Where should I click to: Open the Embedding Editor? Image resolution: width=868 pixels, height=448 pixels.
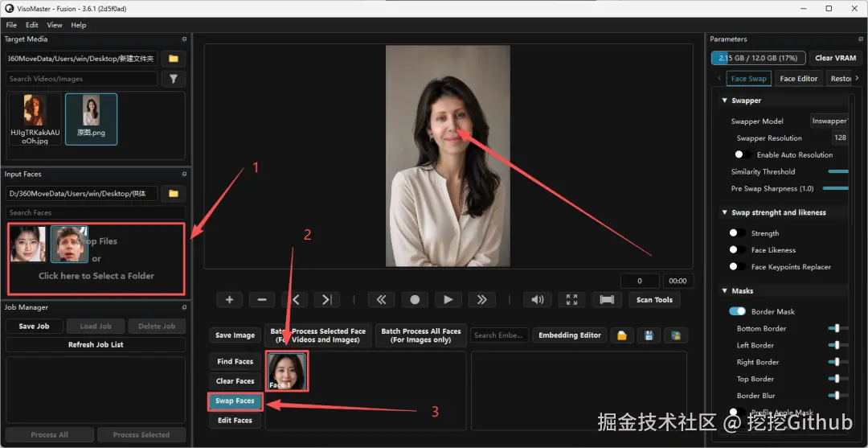pos(570,335)
